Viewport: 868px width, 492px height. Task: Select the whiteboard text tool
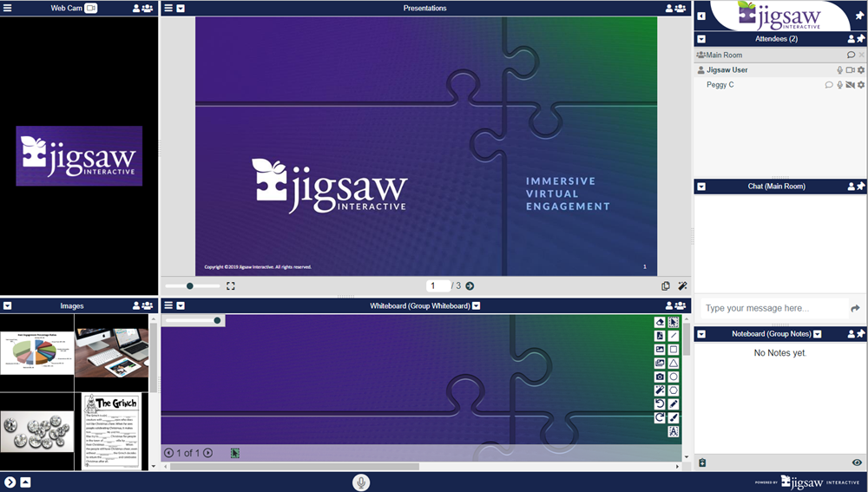[x=674, y=431]
